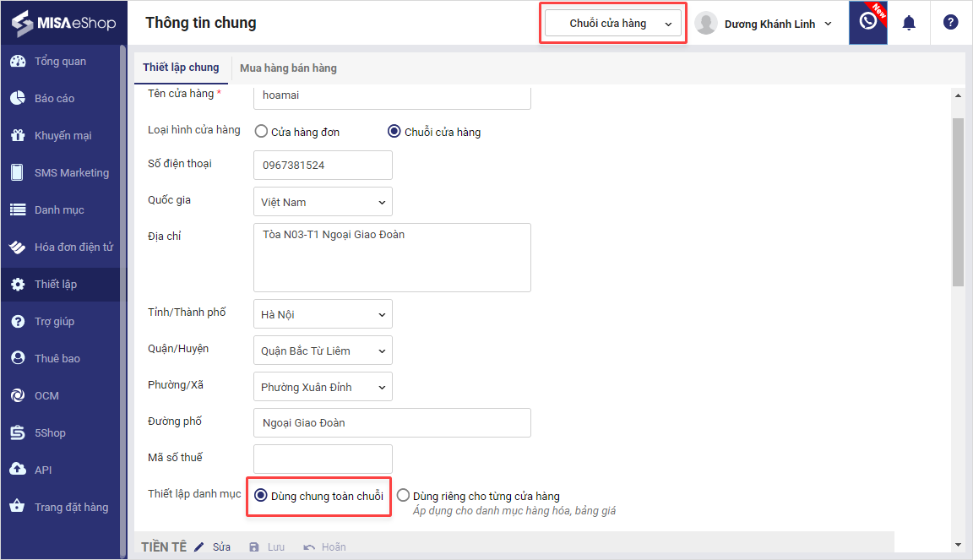Click the API cloud upload icon
The width and height of the screenshot is (973, 560).
coord(18,470)
